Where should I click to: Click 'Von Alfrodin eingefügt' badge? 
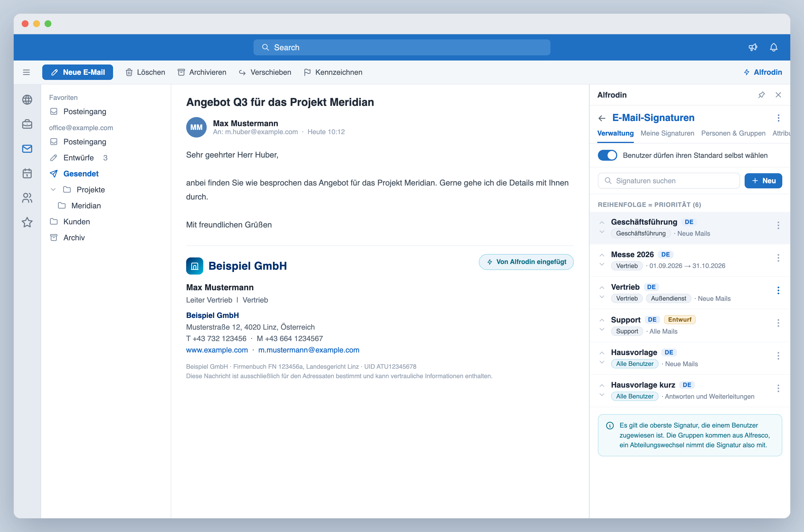(x=526, y=262)
